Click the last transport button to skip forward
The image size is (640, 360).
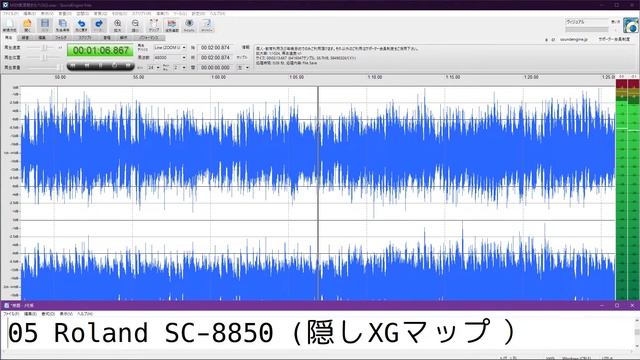tap(128, 66)
